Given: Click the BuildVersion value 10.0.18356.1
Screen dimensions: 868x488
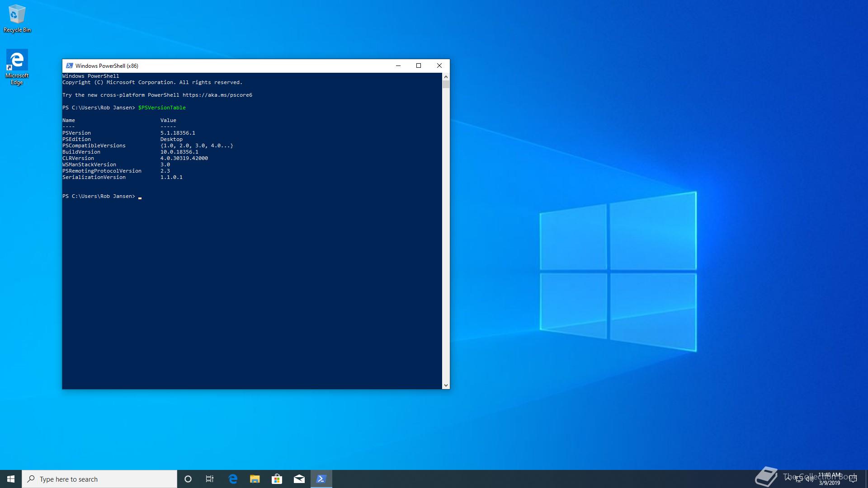Looking at the screenshot, I should click(x=179, y=152).
